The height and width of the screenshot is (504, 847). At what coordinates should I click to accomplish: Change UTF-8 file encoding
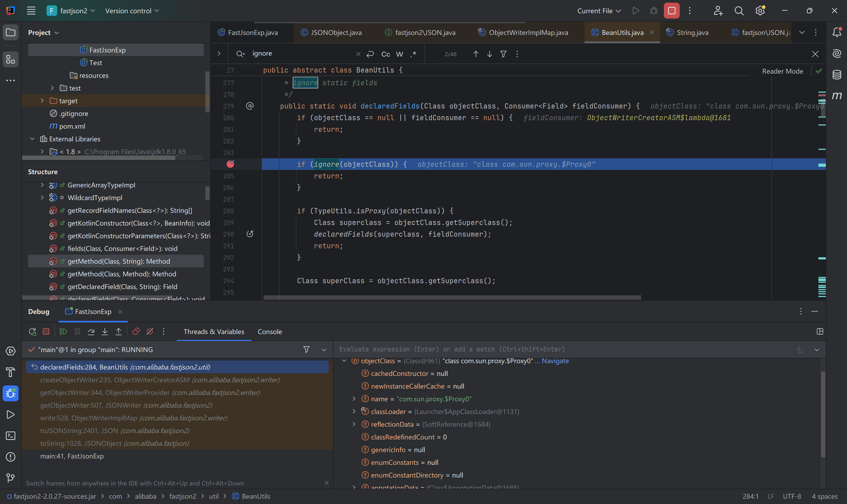(x=792, y=497)
